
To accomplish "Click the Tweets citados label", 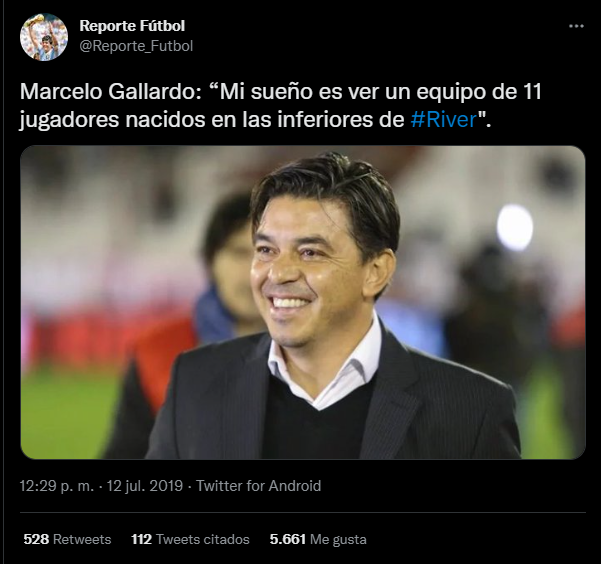I will tap(203, 539).
